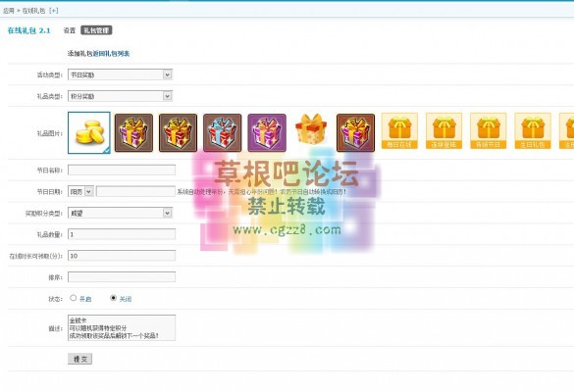Open the 礼品类型 dropdown
Viewport: 574px width, 392px height.
(120, 96)
